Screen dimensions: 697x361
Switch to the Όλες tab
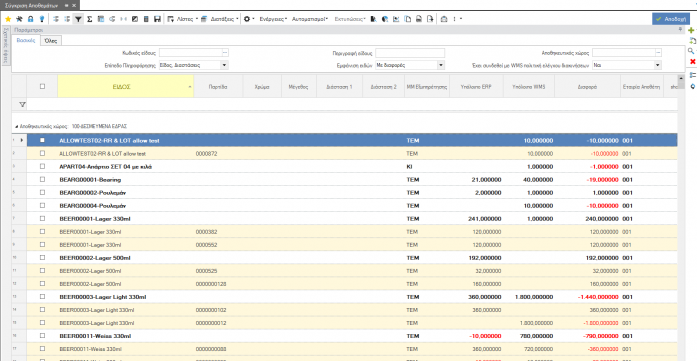point(51,41)
